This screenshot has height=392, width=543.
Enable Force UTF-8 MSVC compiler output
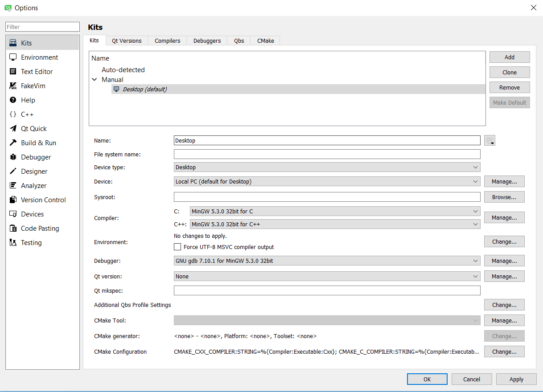click(x=177, y=247)
